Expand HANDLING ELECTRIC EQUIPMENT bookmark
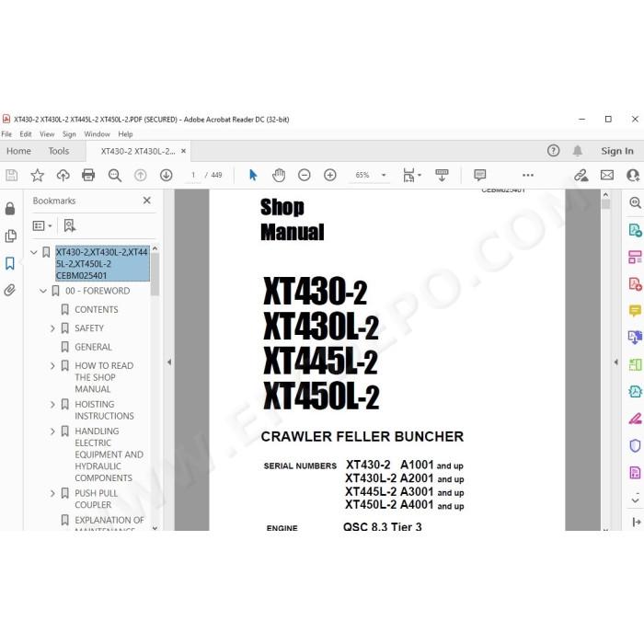This screenshot has width=644, height=644. pyautogui.click(x=52, y=431)
